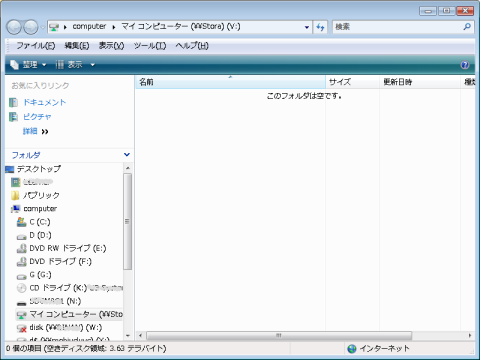Open the 編集(E) menu
The width and height of the screenshot is (480, 360).
click(x=77, y=45)
